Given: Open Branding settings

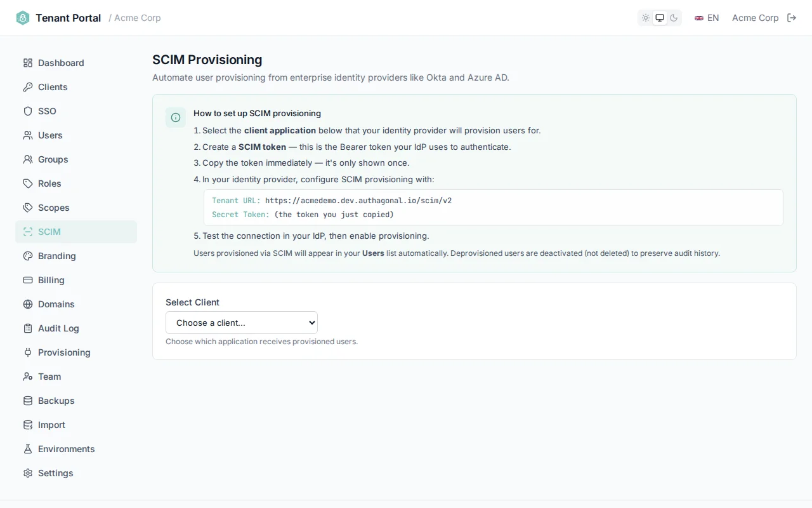Looking at the screenshot, I should [76, 256].
